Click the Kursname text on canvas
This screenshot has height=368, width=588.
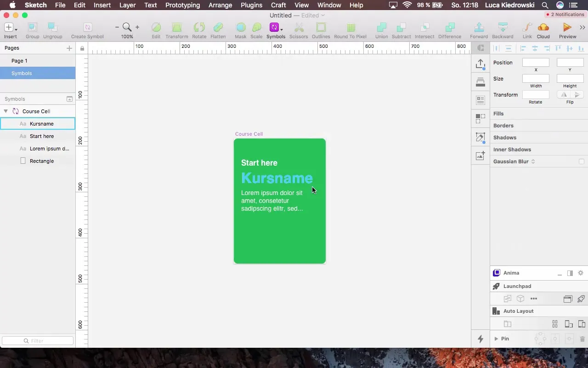(x=277, y=178)
